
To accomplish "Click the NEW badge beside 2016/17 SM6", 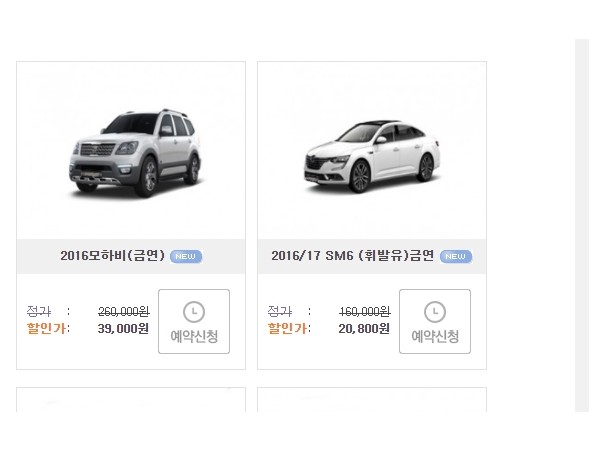I will click(455, 256).
